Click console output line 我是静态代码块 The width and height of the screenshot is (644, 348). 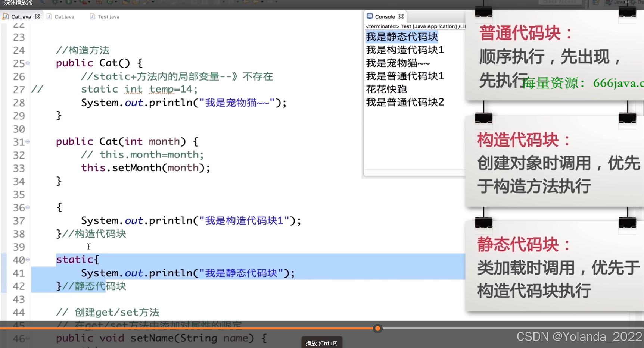tap(402, 37)
